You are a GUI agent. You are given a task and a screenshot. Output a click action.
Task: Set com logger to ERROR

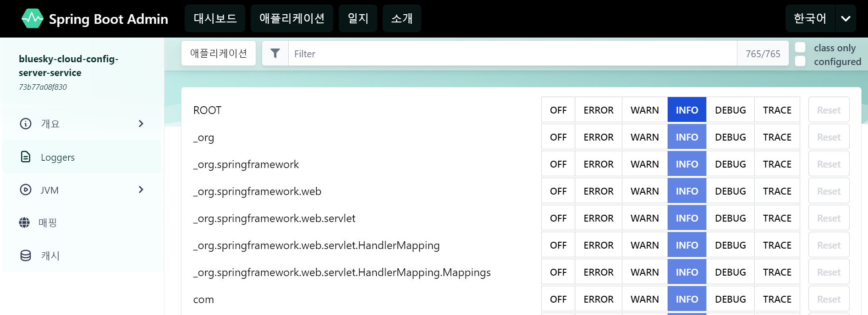[599, 299]
